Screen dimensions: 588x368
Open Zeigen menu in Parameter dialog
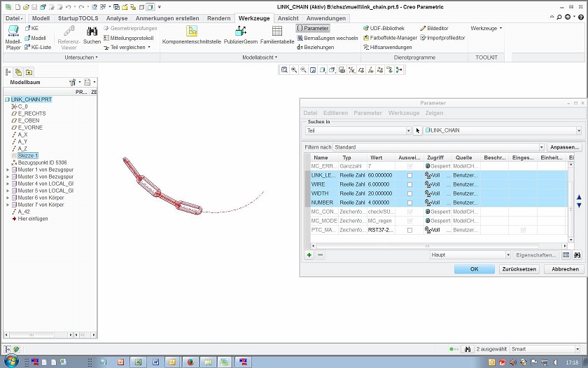point(434,113)
